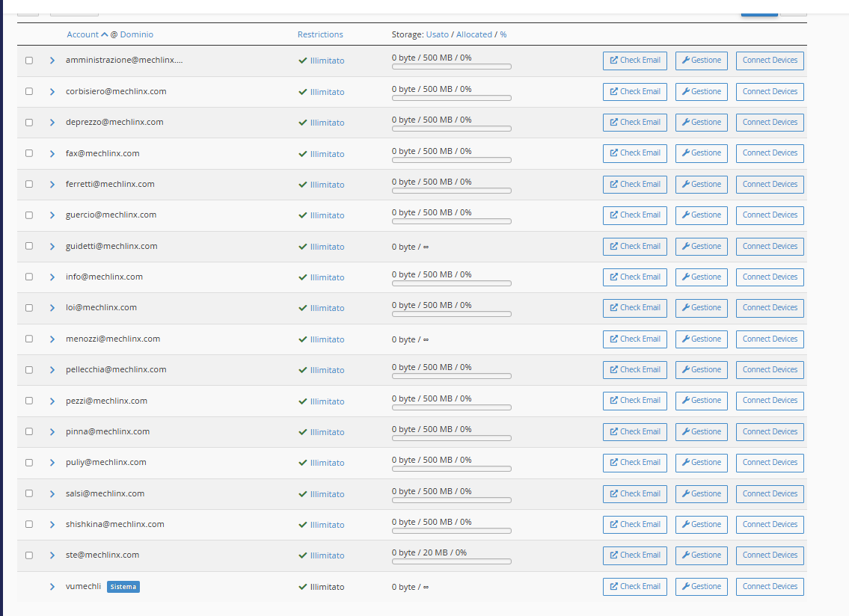Open Gestione for salsi@mechlinx.com
Viewport: 849px width, 616px height.
pos(701,494)
